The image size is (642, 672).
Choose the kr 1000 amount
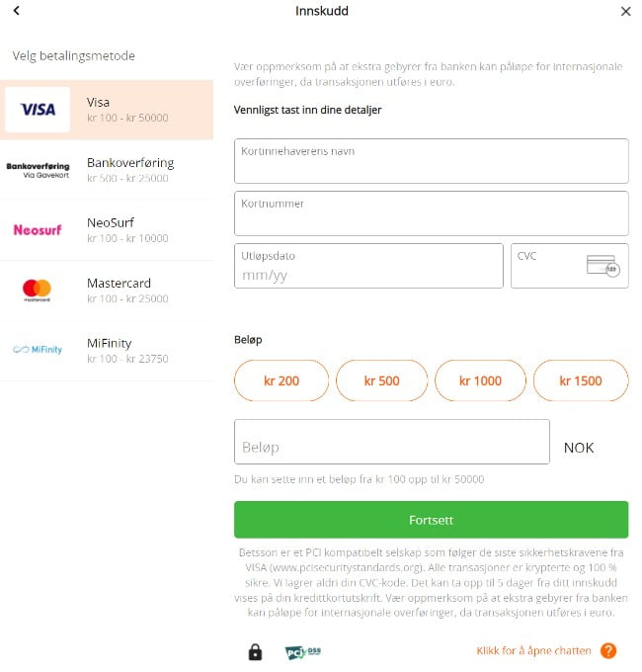(481, 380)
